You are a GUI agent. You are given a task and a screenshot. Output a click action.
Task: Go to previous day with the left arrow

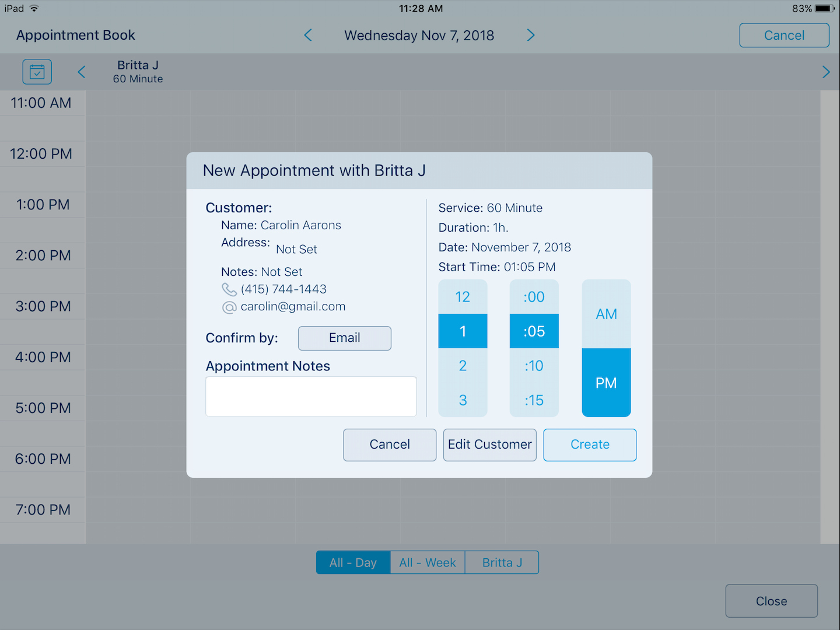click(307, 35)
